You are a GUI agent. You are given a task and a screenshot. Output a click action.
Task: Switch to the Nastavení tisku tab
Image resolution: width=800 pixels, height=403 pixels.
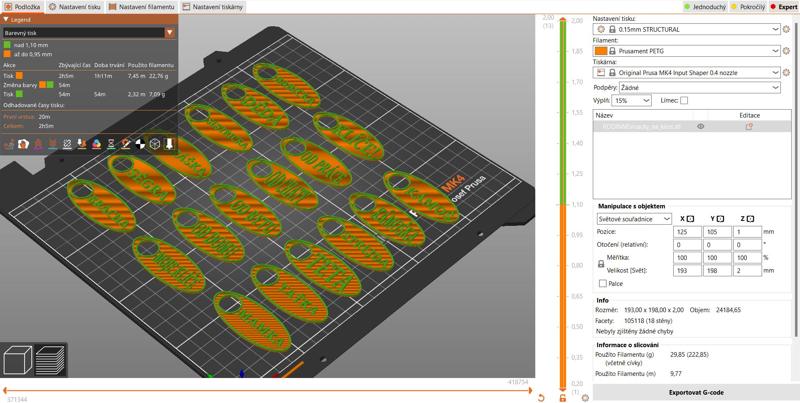coord(76,7)
